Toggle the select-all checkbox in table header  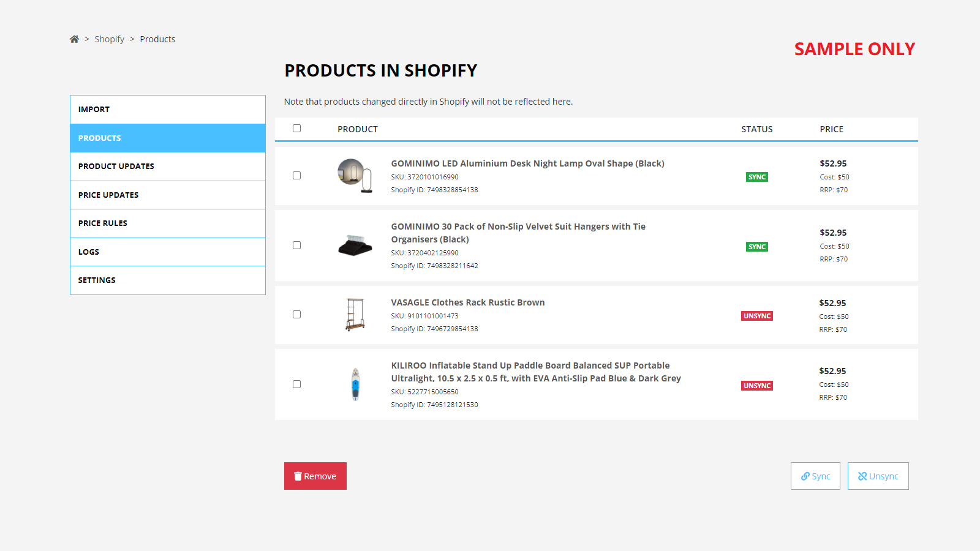297,129
